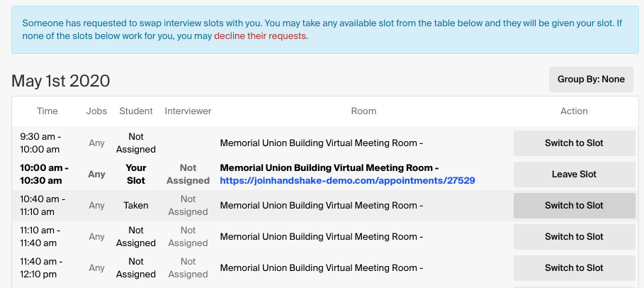This screenshot has height=288, width=644.
Task: Click the Interviewer column header
Action: pos(188,111)
